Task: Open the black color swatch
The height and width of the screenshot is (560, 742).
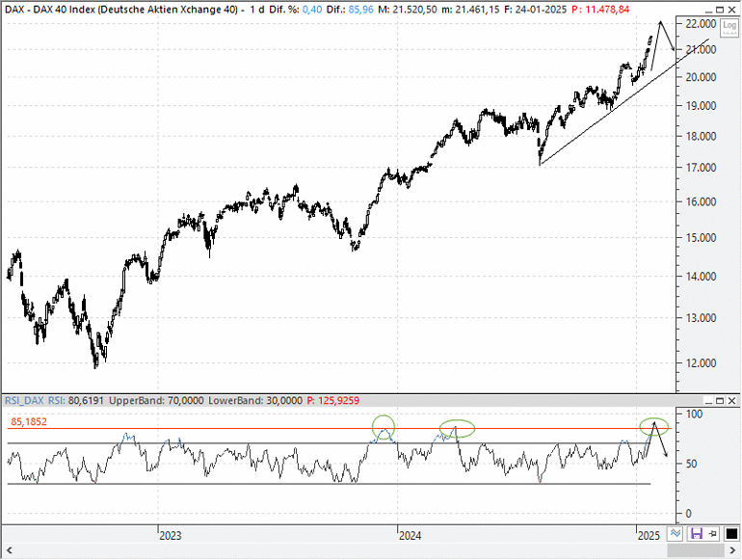Action: [731, 534]
